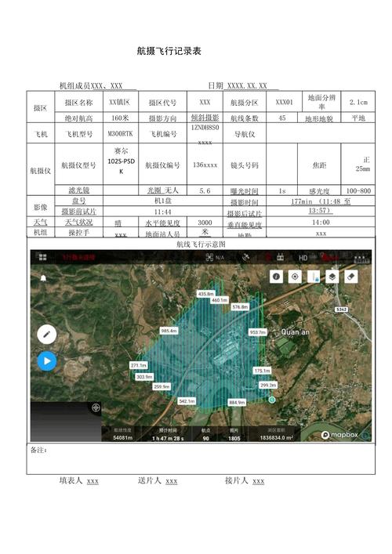Click the 3000 horizontal visibility cell
The height and width of the screenshot is (554, 392).
tap(205, 223)
